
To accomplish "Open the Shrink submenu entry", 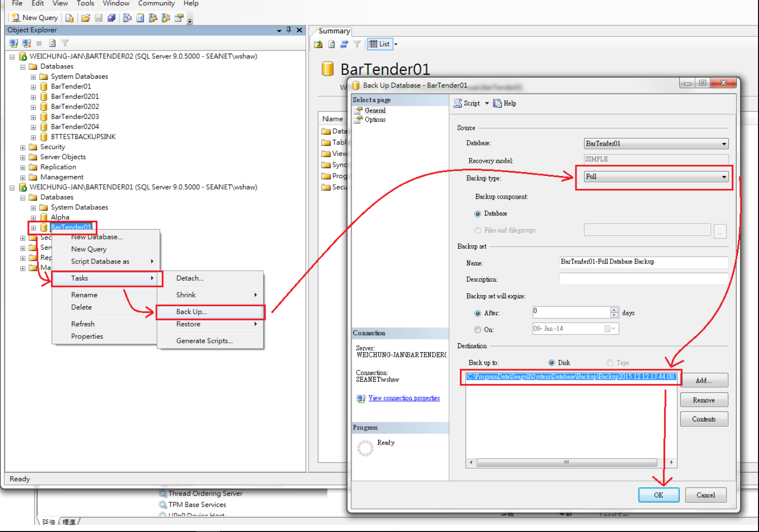I will pyautogui.click(x=211, y=295).
